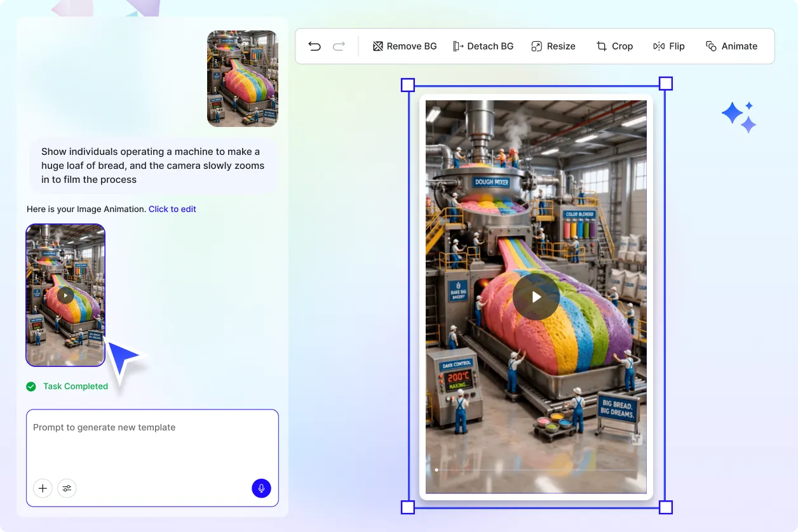
Task: Open the uploaded image thumbnail in chat
Action: [x=243, y=79]
